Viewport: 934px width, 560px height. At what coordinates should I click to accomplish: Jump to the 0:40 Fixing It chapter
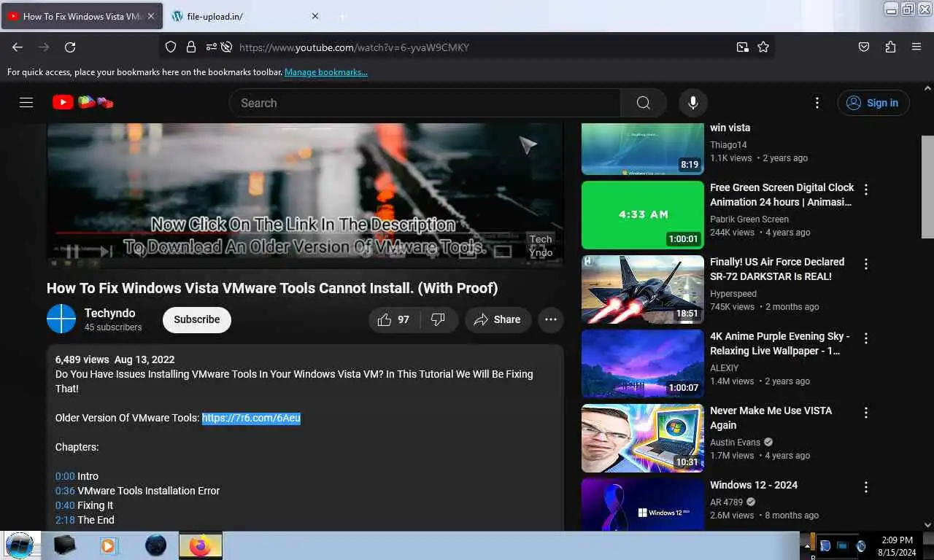65,505
